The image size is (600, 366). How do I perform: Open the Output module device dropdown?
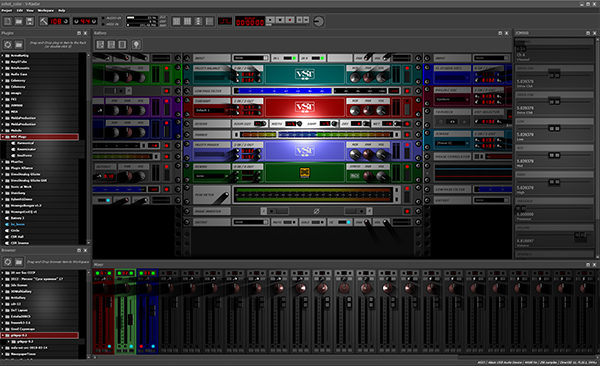(251, 222)
